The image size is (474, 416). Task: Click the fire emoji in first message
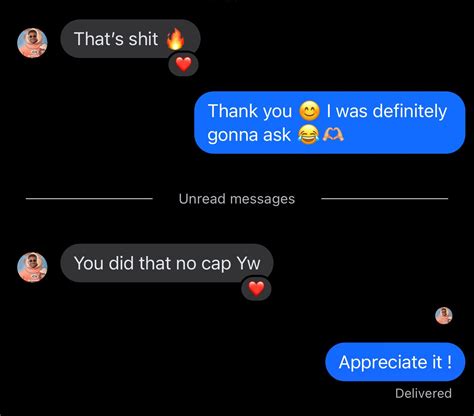tap(175, 38)
